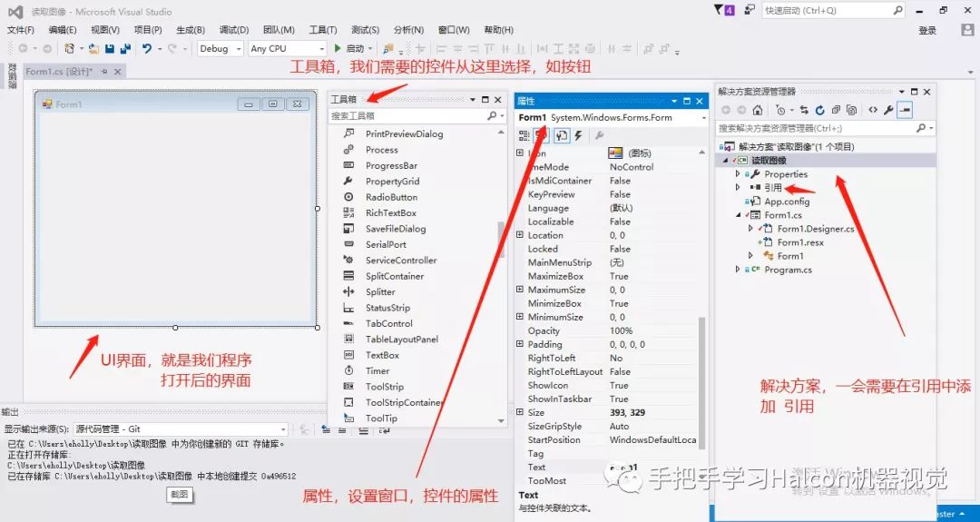Click the ToolStrip control in toolbox
Screen dimensions: 980x522
click(385, 387)
